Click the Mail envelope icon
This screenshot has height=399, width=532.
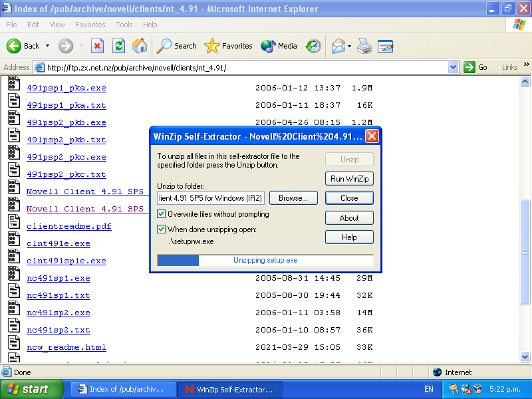point(338,46)
